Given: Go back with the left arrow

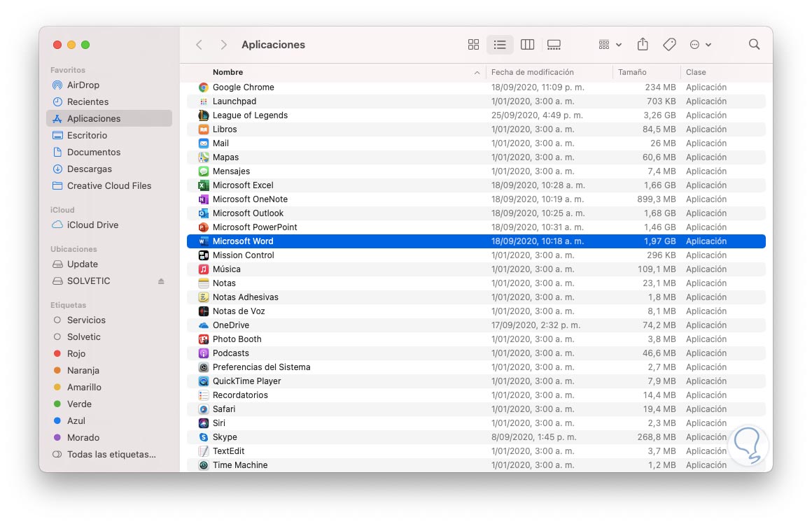Looking at the screenshot, I should 199,45.
